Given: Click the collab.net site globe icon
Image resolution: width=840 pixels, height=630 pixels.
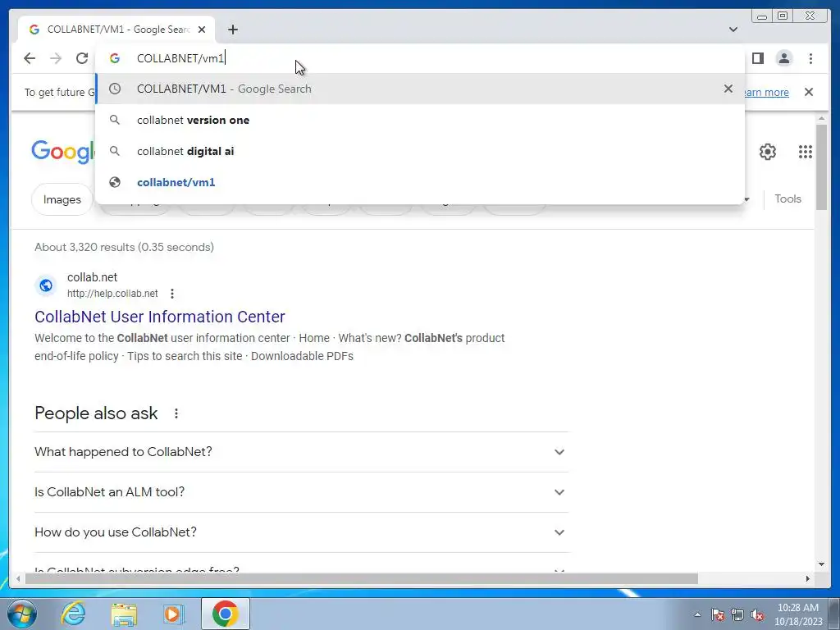Looking at the screenshot, I should coord(46,285).
